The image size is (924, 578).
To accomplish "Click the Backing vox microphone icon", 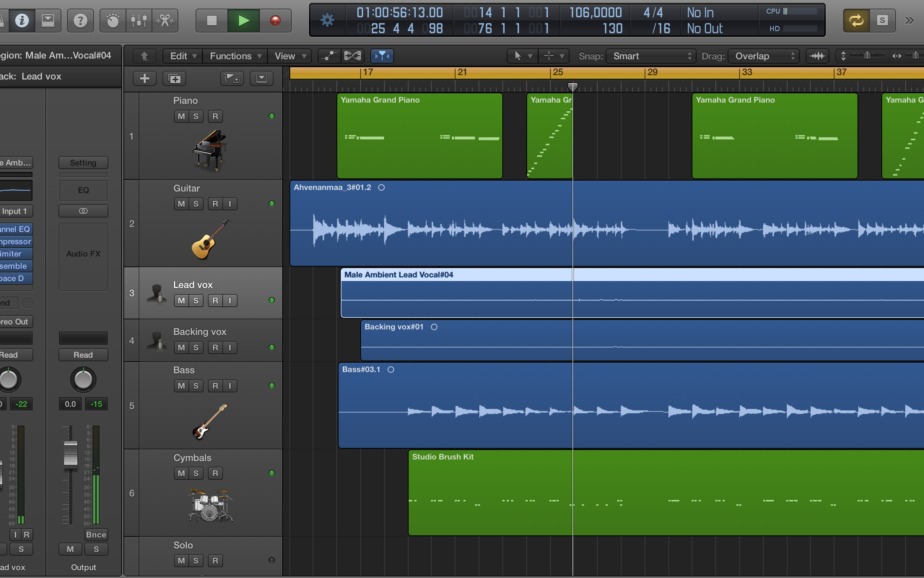I will (x=157, y=341).
